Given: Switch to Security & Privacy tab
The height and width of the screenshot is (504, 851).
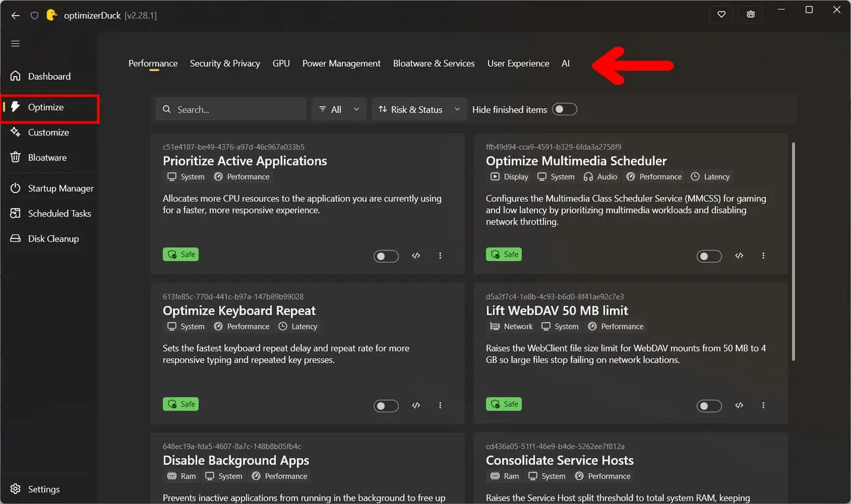Looking at the screenshot, I should tap(225, 63).
